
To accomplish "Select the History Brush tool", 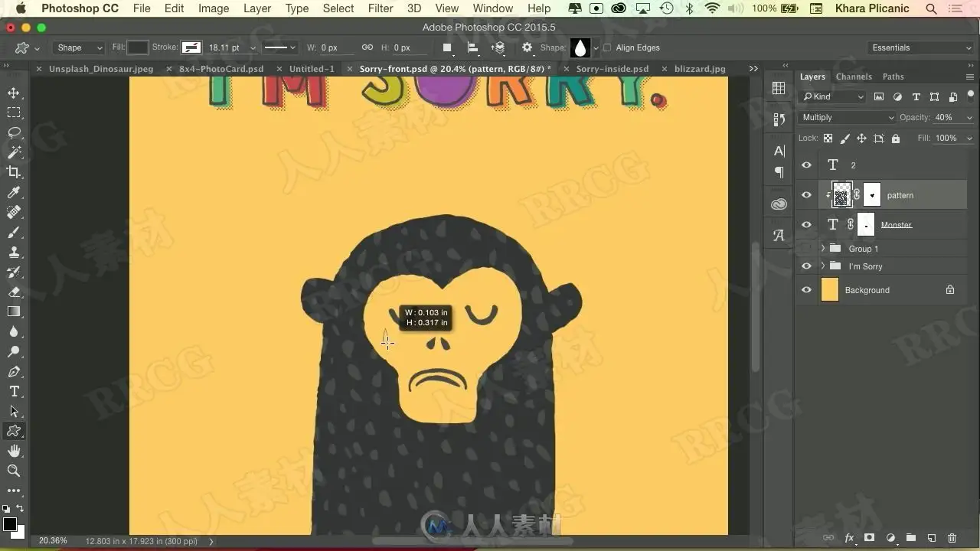I will point(14,272).
